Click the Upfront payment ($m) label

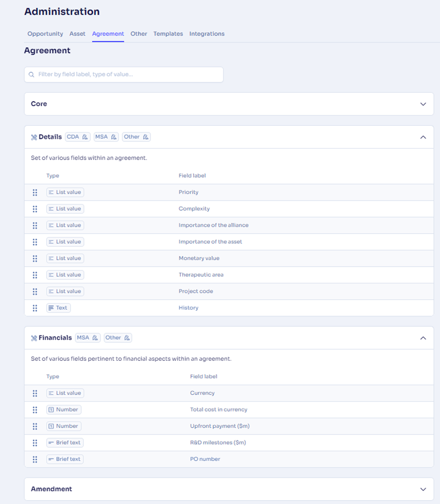(220, 426)
